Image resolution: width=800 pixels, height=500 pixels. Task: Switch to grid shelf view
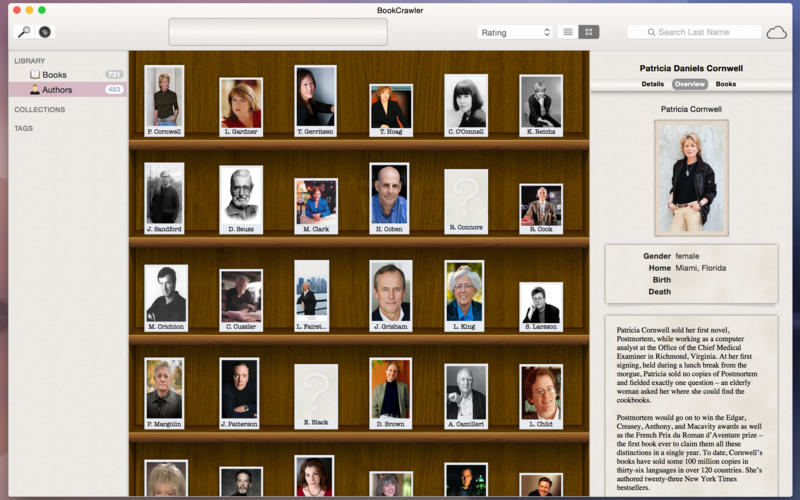(x=589, y=32)
